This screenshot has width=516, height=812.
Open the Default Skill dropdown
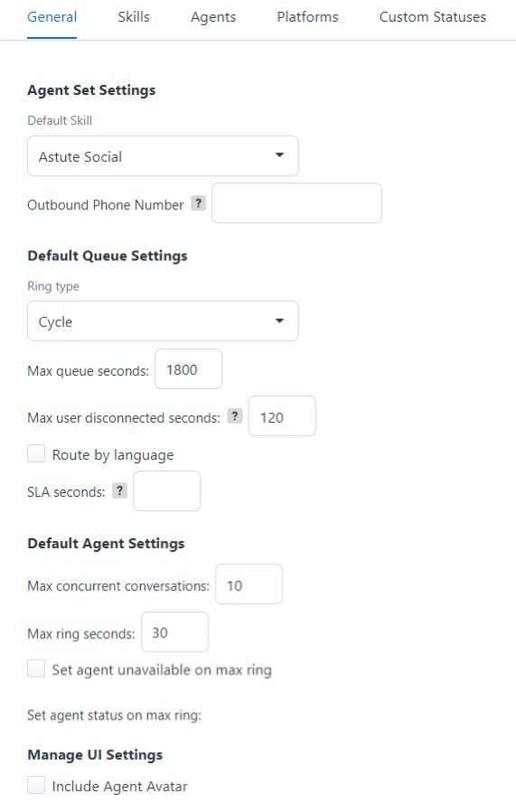click(x=163, y=156)
